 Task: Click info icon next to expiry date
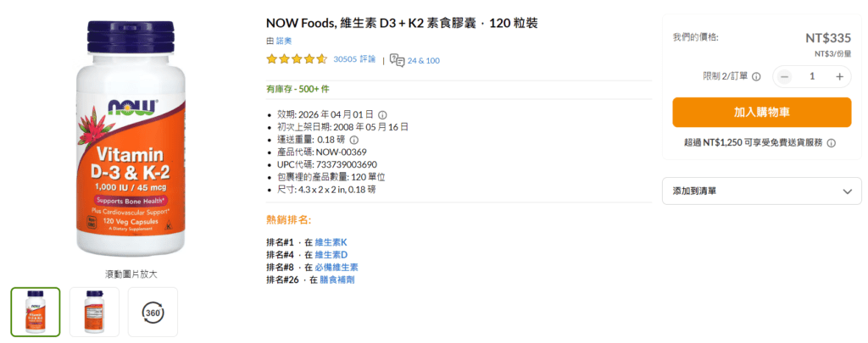[382, 114]
